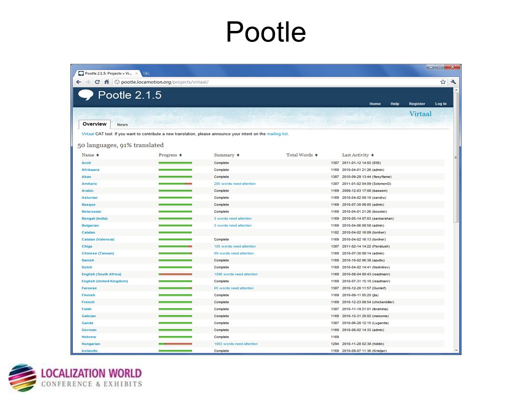Screen dimensions: 532x399
Task: Open the French language
Action: tap(88, 302)
